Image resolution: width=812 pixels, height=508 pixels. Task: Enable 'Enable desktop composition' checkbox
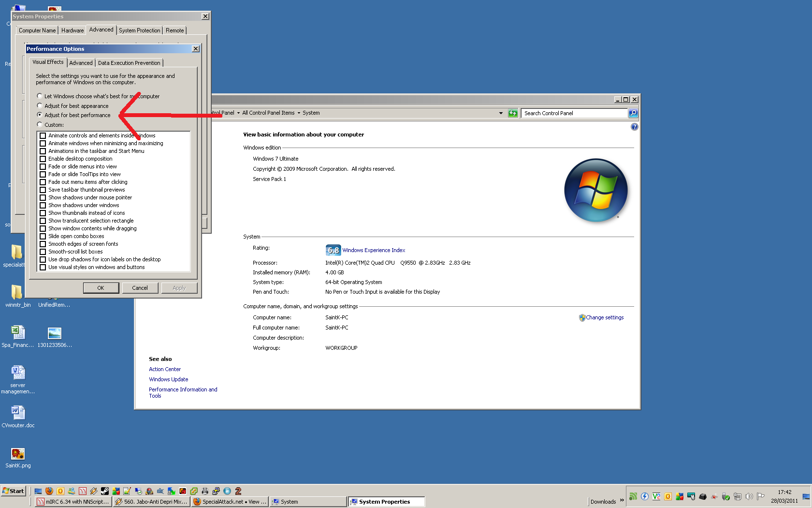pyautogui.click(x=43, y=159)
